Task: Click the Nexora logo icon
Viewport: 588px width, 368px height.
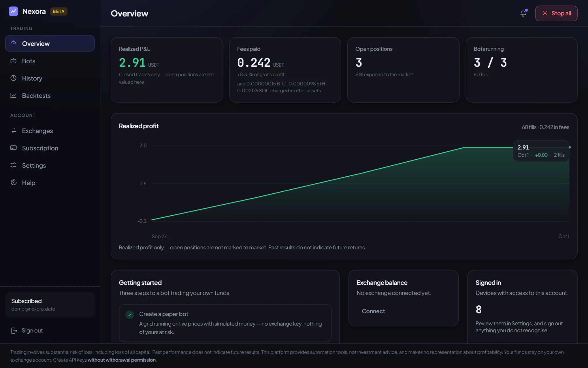Action: tap(13, 11)
